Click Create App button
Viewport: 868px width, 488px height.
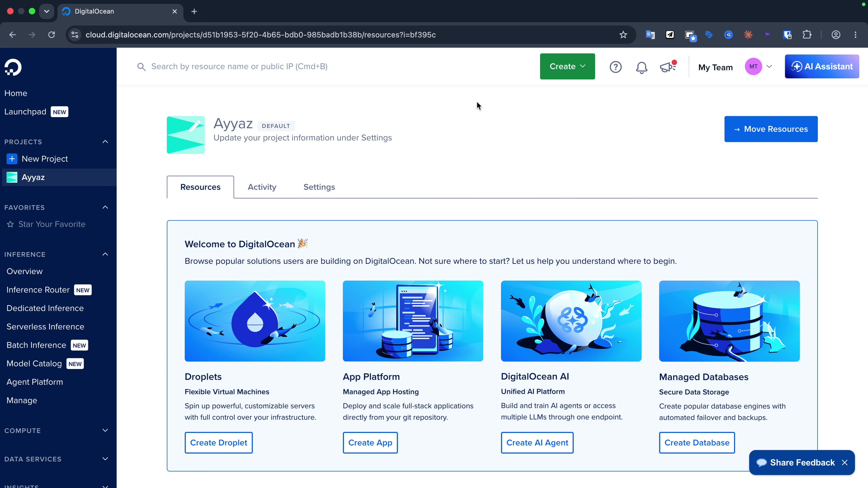370,442
